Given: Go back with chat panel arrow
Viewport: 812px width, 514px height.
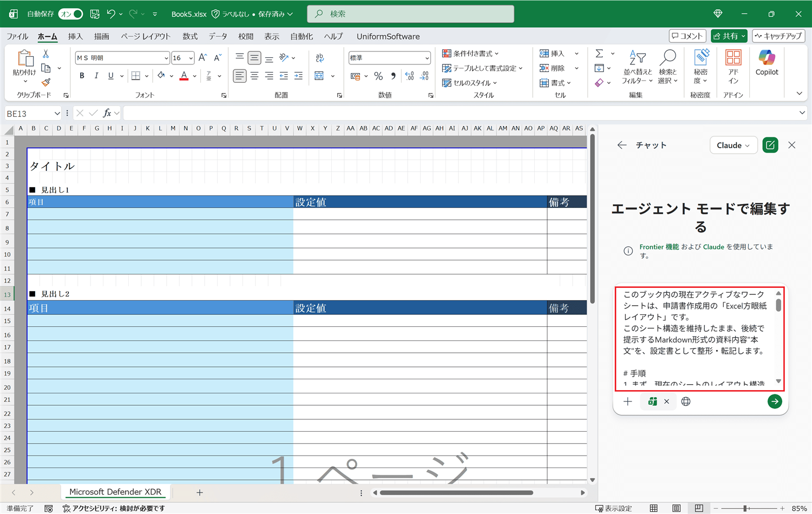Looking at the screenshot, I should [622, 145].
